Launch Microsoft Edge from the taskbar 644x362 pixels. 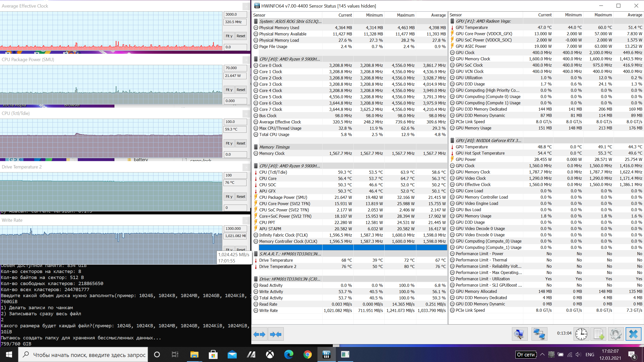point(289,355)
